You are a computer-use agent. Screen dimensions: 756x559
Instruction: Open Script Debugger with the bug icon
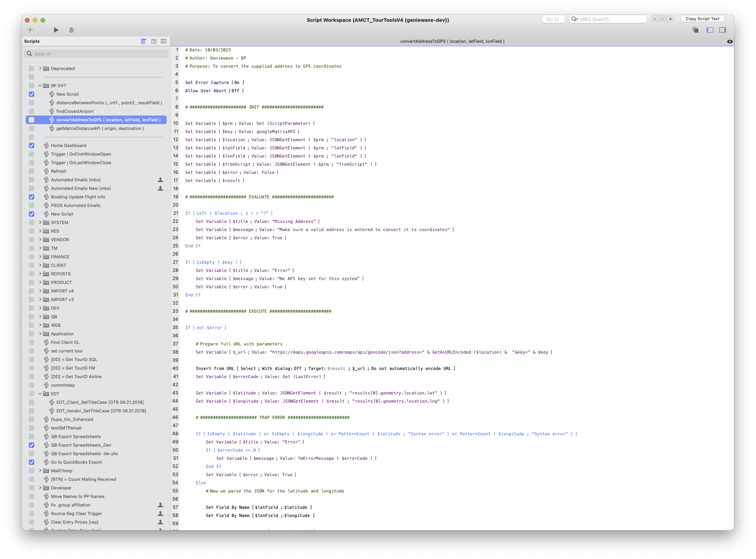71,30
